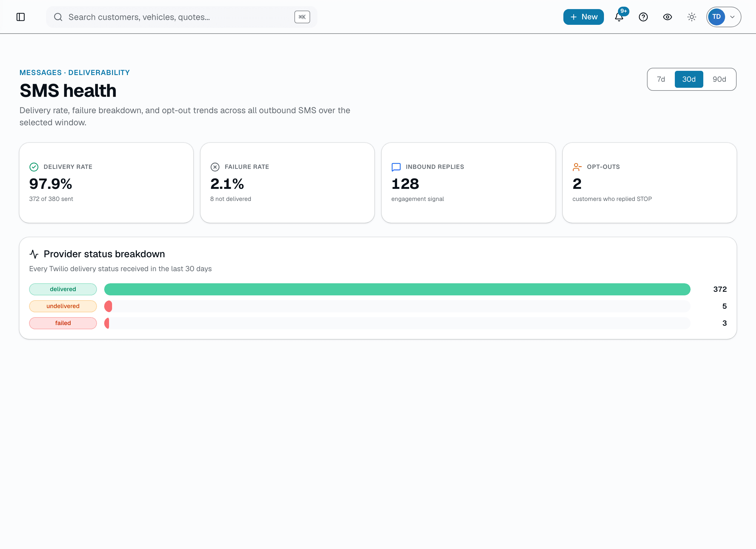Click the search magnifier icon

pos(58,17)
